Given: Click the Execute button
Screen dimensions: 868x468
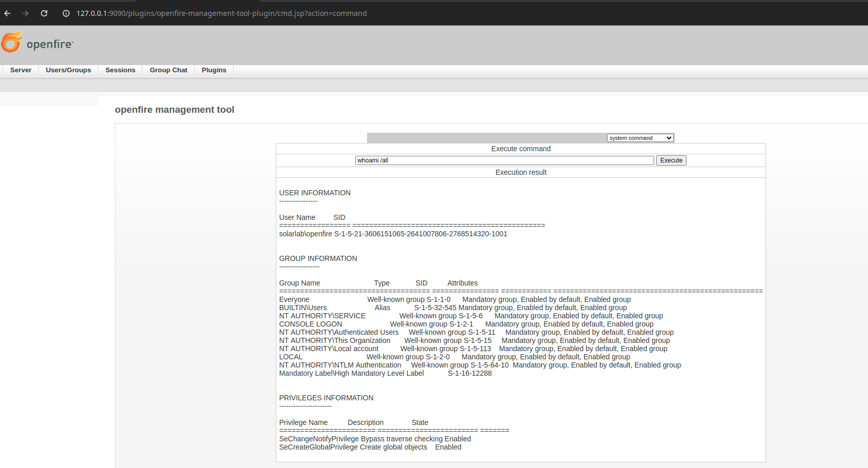Looking at the screenshot, I should (671, 160).
